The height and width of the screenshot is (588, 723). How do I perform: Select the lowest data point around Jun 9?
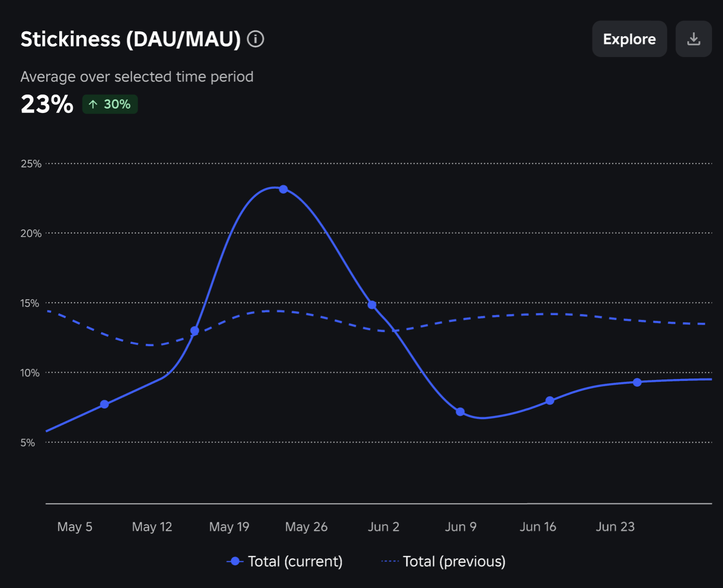[x=460, y=412]
